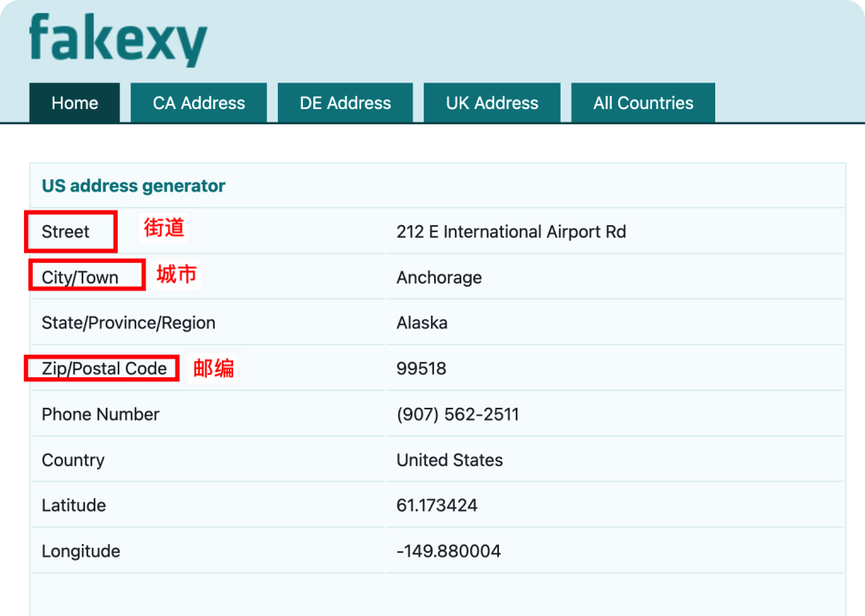This screenshot has width=865, height=616.
Task: Select the city value Anchorage
Action: 439,277
